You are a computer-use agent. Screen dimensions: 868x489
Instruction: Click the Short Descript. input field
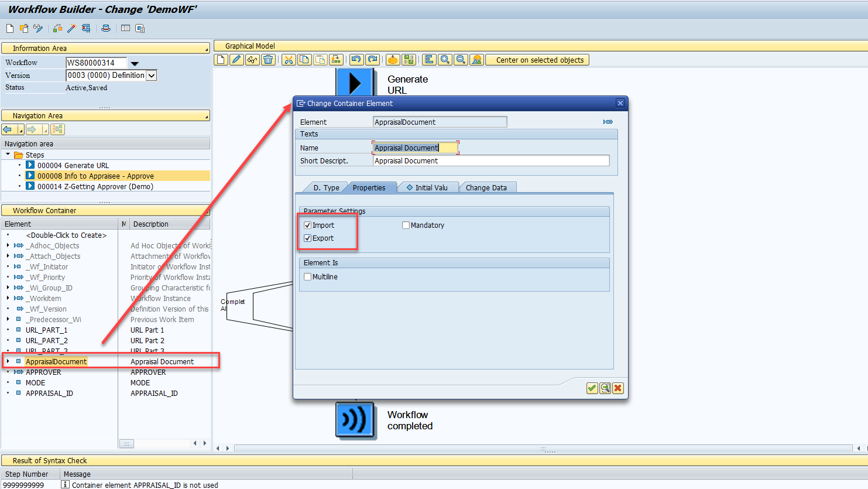(491, 160)
